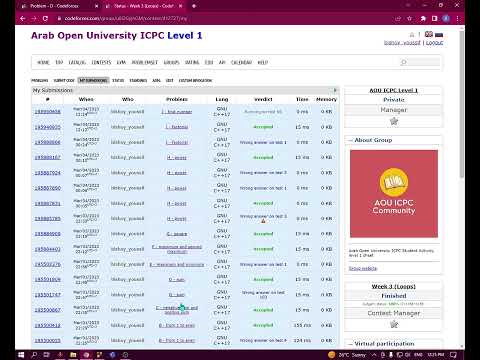This screenshot has width=480, height=360.
Task: Open the CUSTOM INVOCATION contest tab
Action: point(195,80)
